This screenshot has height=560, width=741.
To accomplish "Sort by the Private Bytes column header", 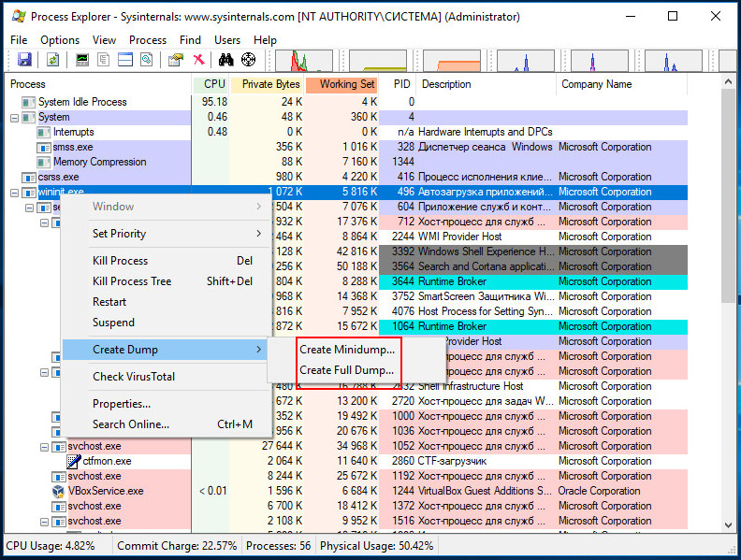I will pos(268,84).
